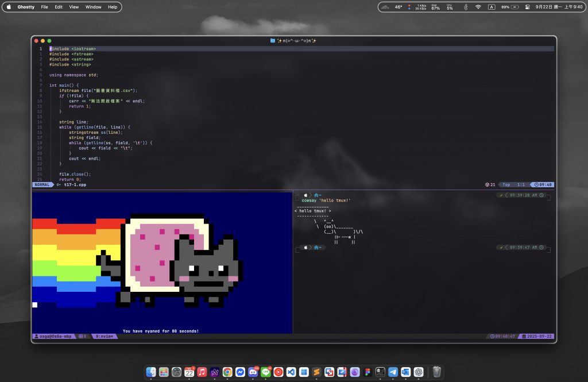Open the Ghostty application menu
Screen dimensions: 588x382
click(x=26, y=7)
